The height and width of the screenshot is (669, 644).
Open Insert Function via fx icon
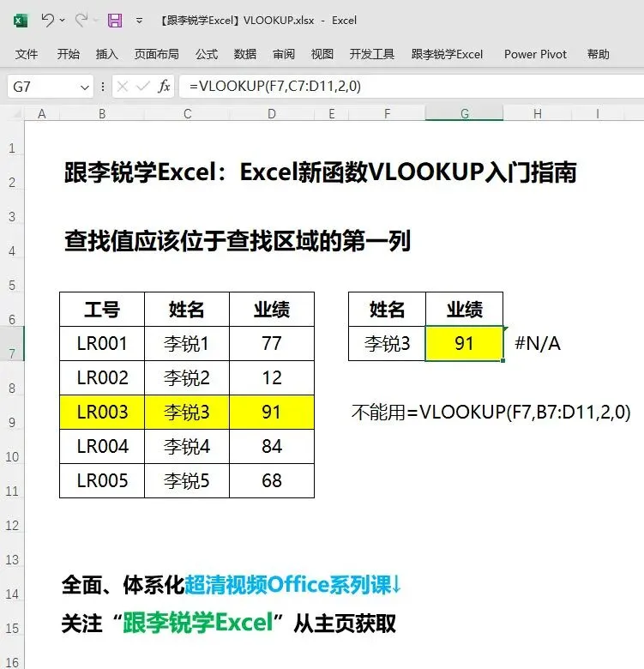click(164, 87)
